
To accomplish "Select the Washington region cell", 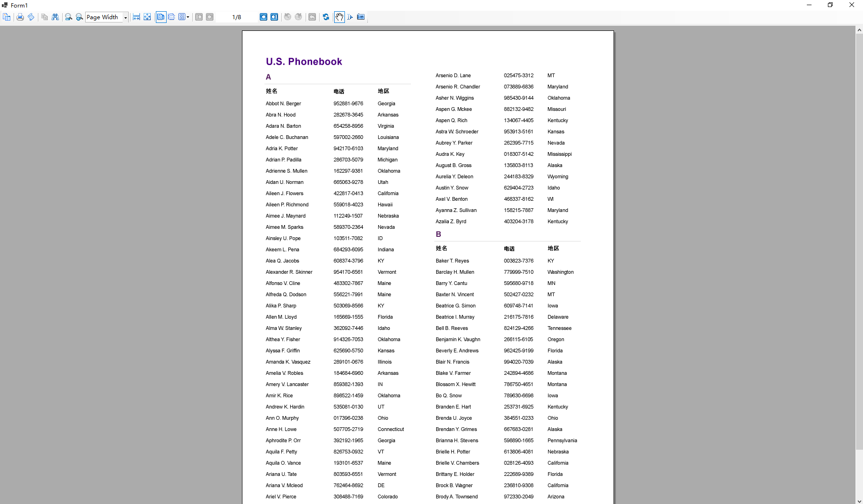I will [x=560, y=272].
